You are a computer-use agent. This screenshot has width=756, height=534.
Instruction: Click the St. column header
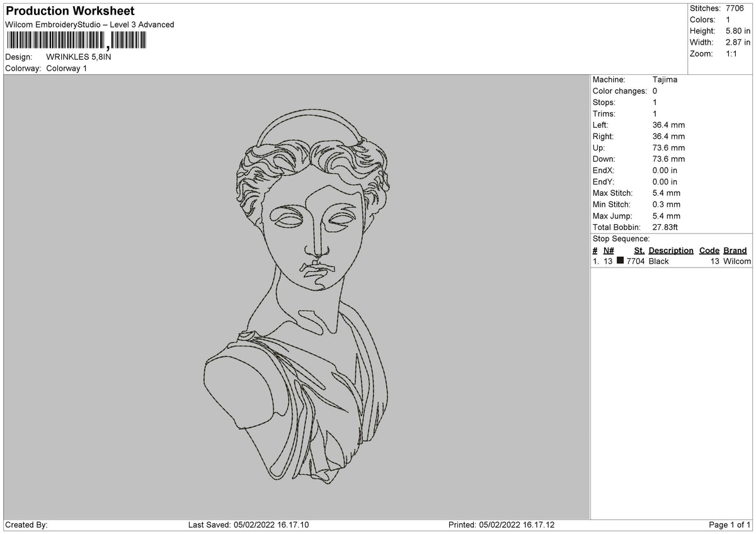tap(639, 250)
